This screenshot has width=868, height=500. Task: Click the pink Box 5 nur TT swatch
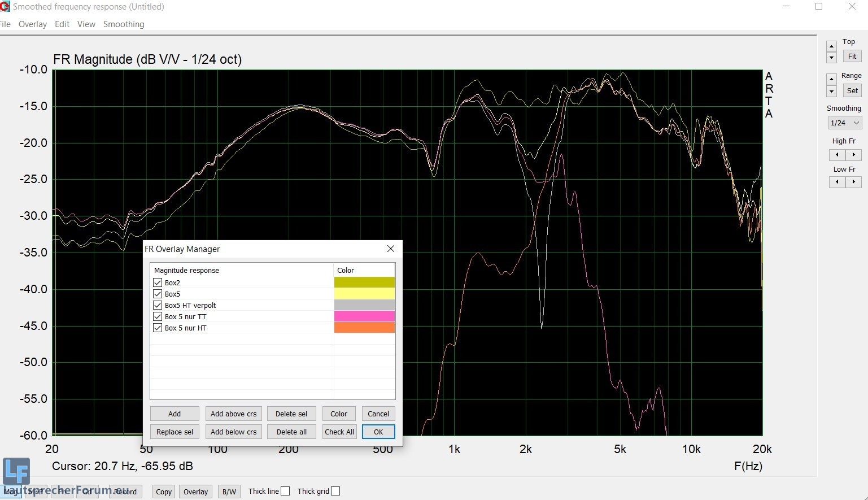tap(364, 316)
